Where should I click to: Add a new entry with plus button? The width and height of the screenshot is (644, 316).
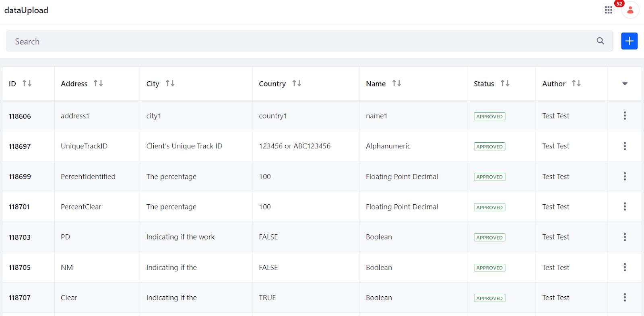pos(629,41)
